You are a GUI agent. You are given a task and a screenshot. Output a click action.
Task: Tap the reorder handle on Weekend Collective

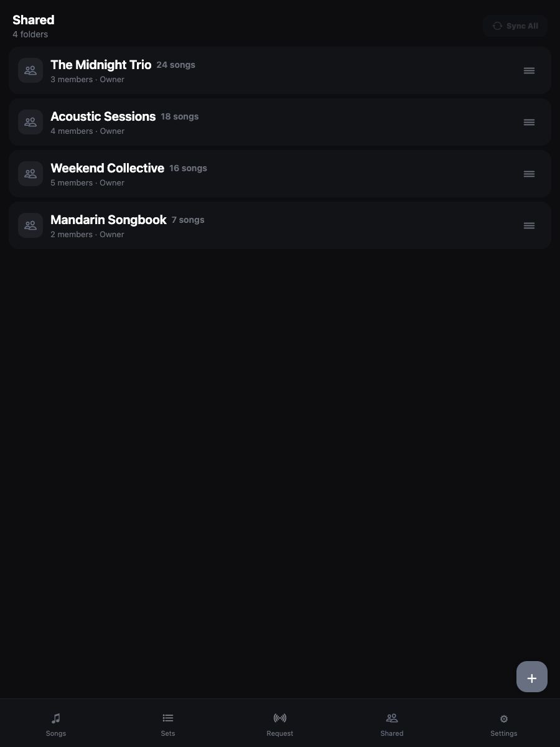click(529, 174)
